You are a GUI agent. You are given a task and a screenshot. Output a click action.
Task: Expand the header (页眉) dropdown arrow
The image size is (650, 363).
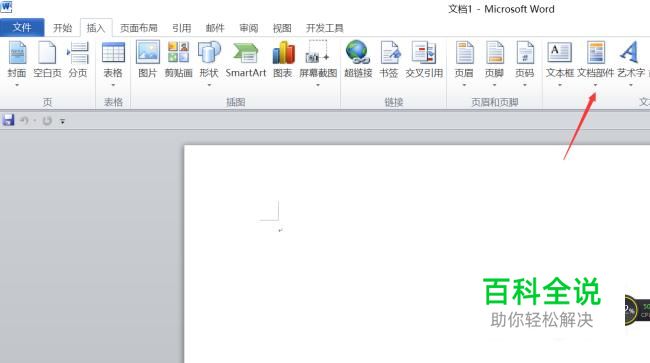pos(464,85)
